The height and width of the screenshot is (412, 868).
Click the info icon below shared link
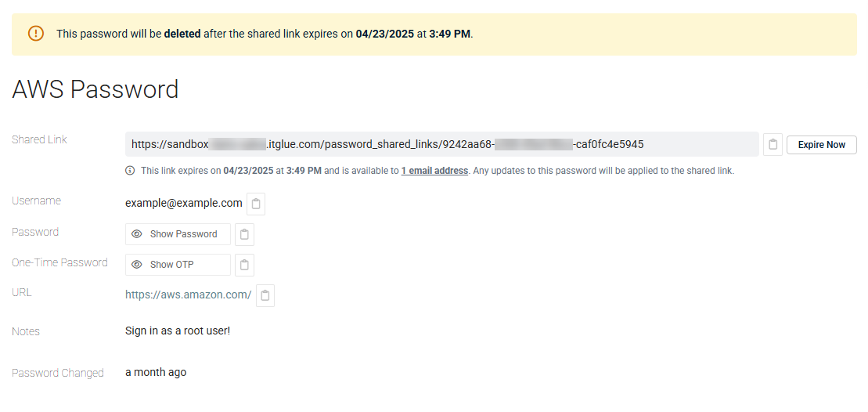pos(130,171)
